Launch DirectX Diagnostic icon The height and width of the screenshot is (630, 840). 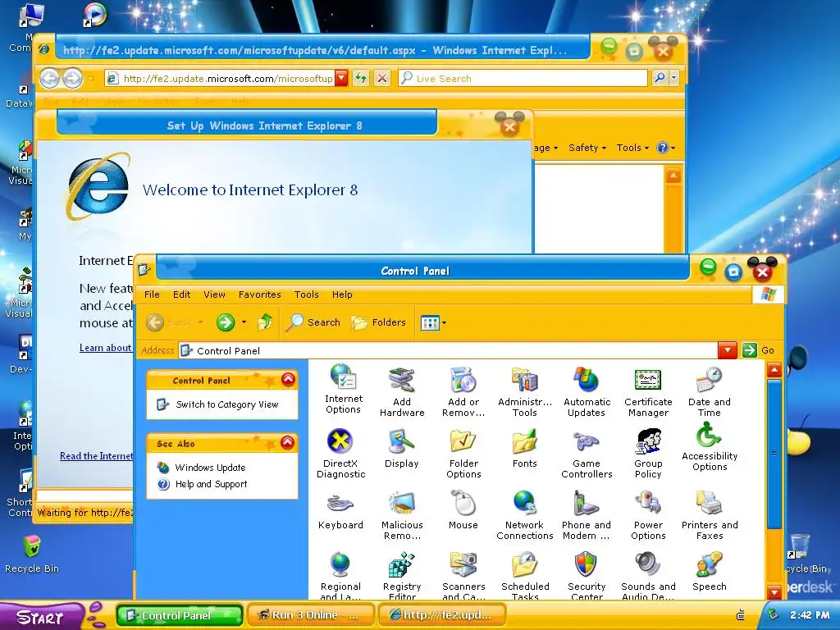(340, 453)
